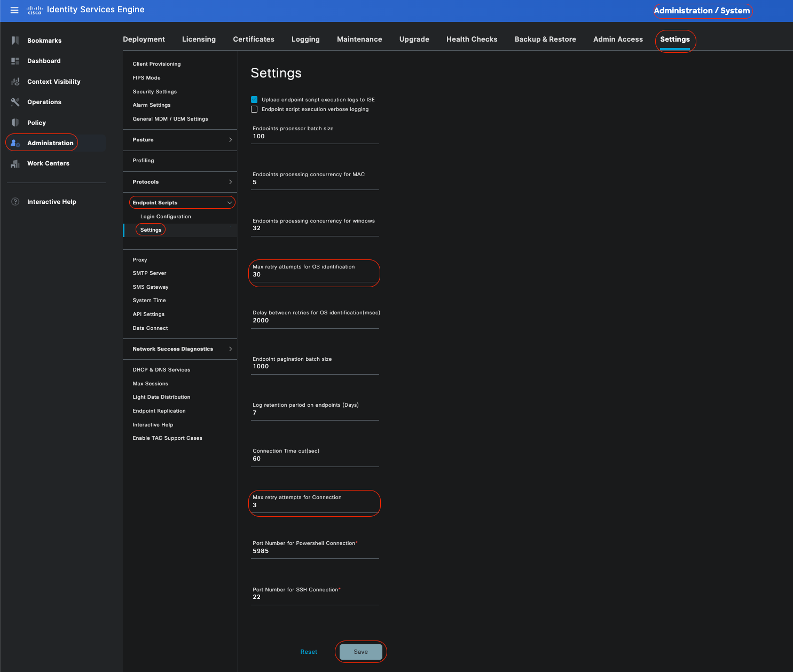The height and width of the screenshot is (672, 793).
Task: Click the Policy shield icon
Action: click(15, 123)
